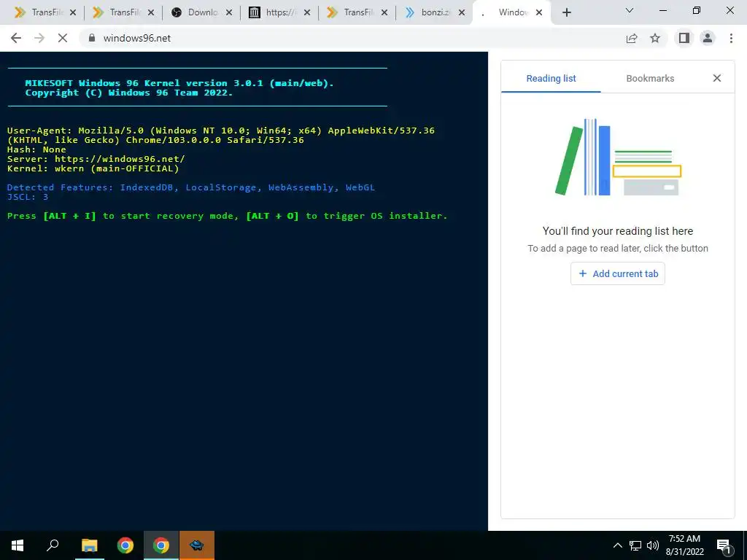The image size is (747, 560).
Task: Open File Explorer from the taskbar
Action: [89, 545]
